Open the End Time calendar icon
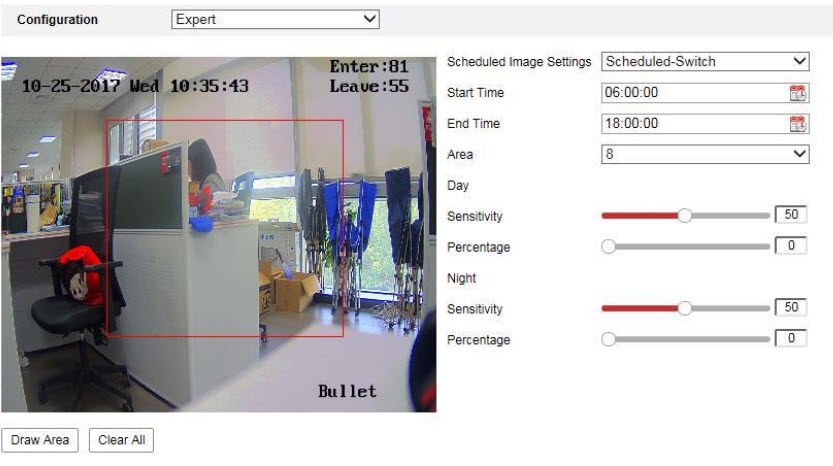 tap(797, 124)
